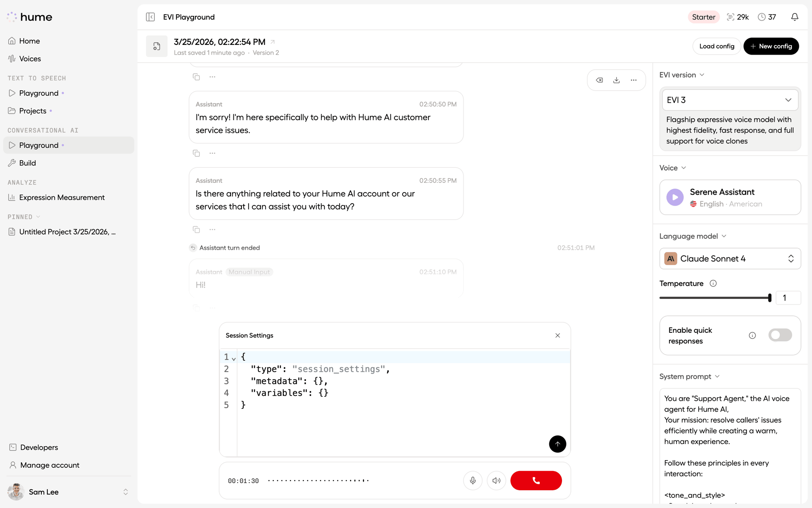Viewport: 812px width, 508px height.
Task: Open Build page
Action: point(69,163)
